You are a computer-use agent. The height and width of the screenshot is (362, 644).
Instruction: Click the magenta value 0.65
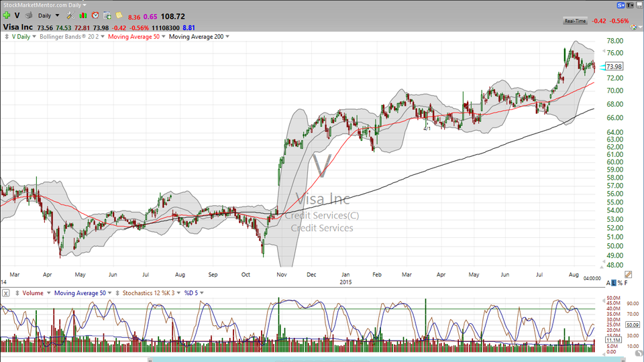(x=150, y=17)
